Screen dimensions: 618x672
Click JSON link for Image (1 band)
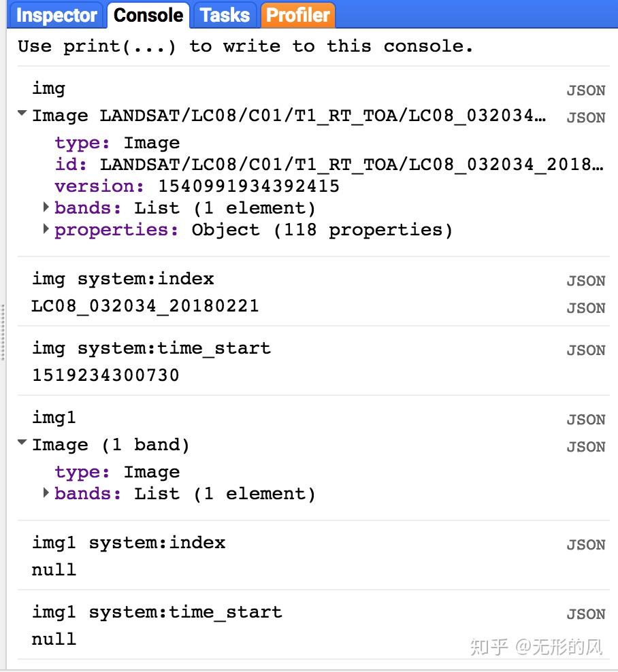(x=585, y=447)
